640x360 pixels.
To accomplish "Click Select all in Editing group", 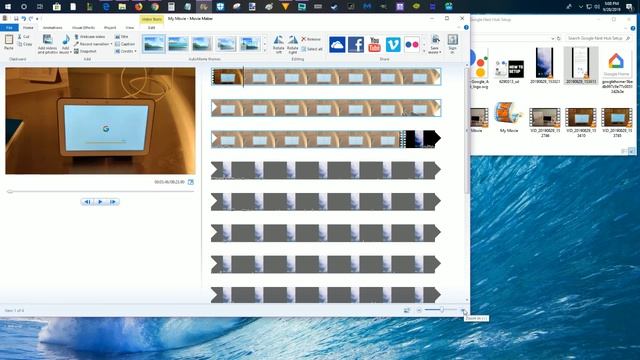I will coord(312,49).
